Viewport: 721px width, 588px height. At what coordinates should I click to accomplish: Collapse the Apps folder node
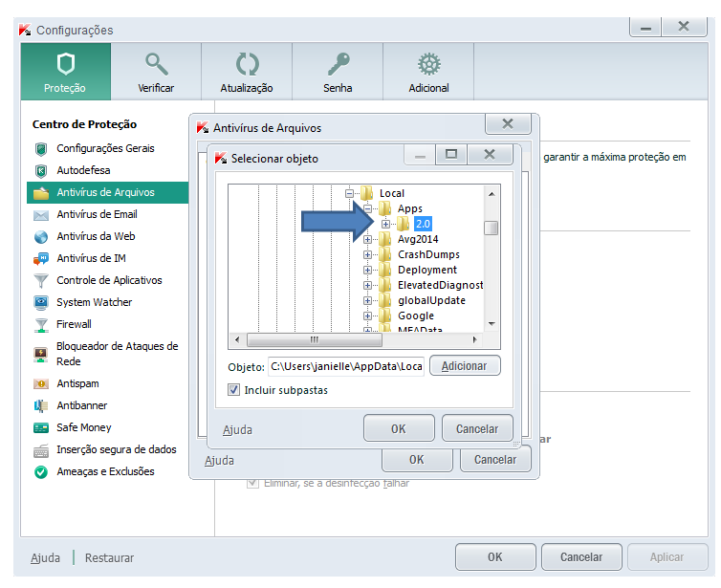point(367,208)
